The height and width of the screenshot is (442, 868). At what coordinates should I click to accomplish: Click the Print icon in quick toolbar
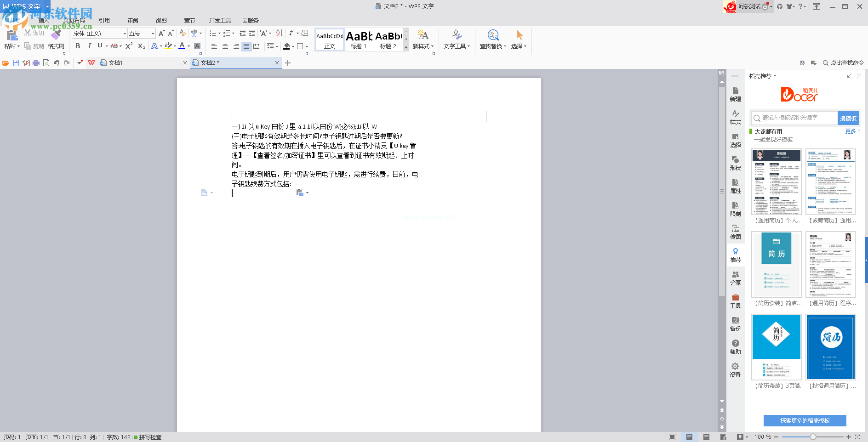click(36, 63)
